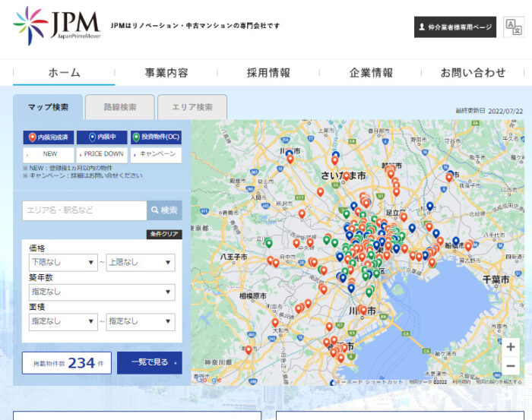Select the red marker below 川越市 label
This screenshot has height=420, width=532.
(290, 159)
